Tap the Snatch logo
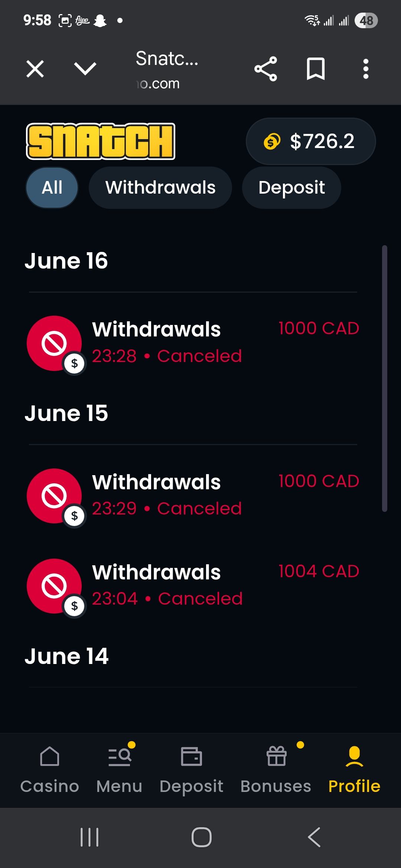Viewport: 401px width, 868px height. (x=100, y=141)
